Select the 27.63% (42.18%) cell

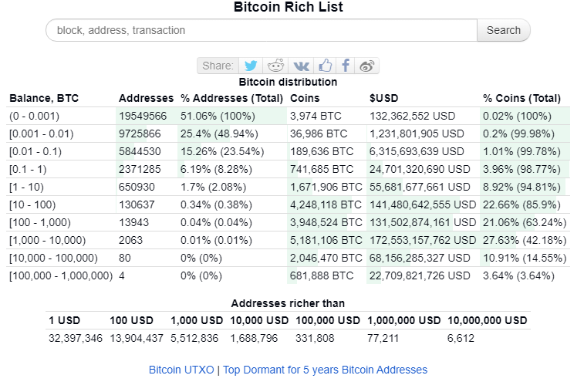[x=525, y=240]
